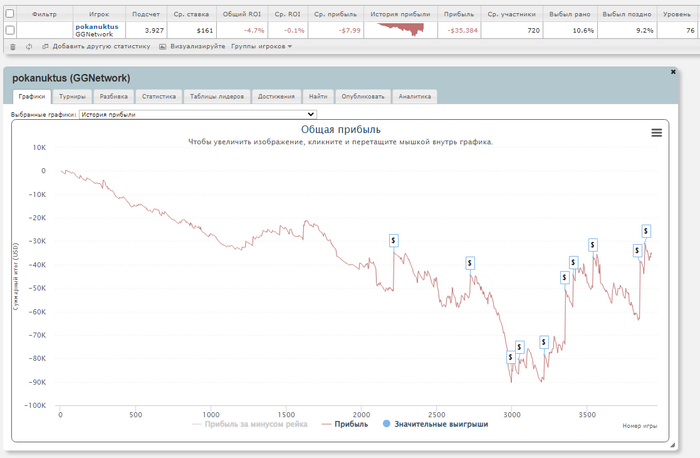Open the 'Разбивка' tab
700x458 pixels.
coord(113,96)
